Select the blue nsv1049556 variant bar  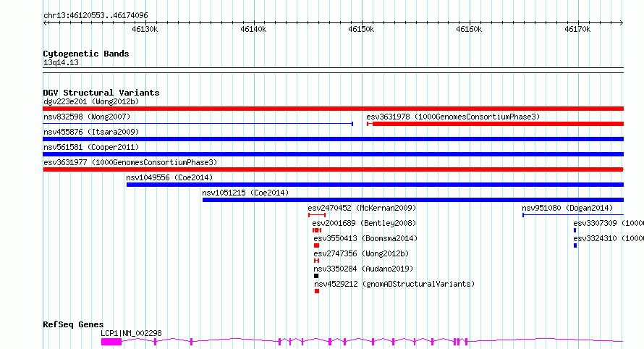click(375, 185)
